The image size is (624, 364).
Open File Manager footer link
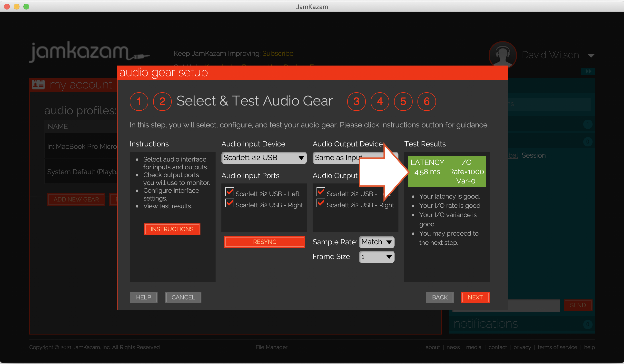(x=271, y=347)
